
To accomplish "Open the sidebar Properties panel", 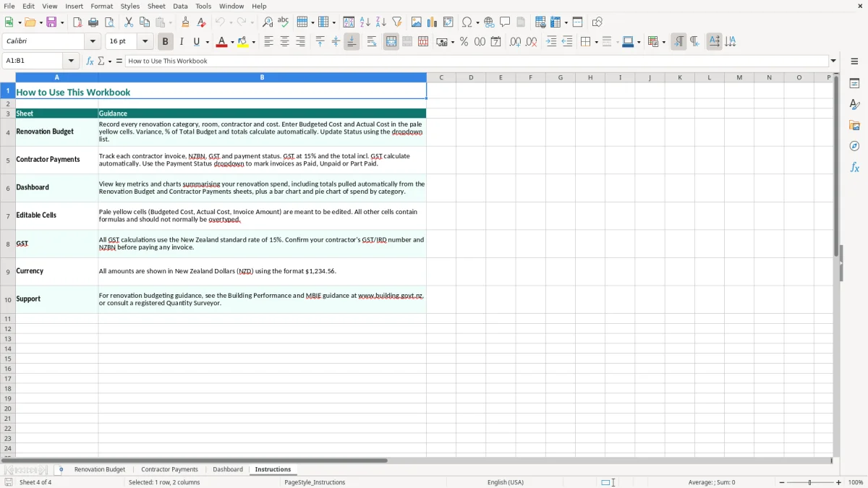I will coord(854,84).
